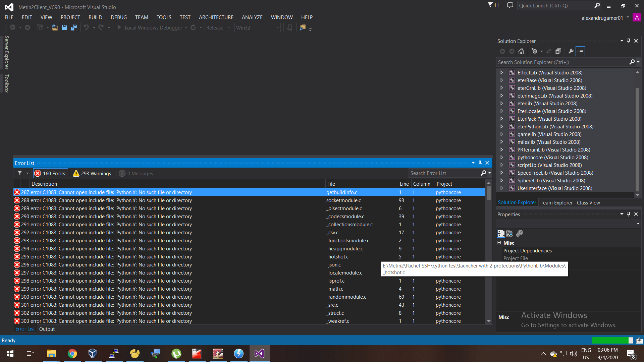Screen dimensions: 644x362
Task: Click the Solution Explorer search magnifier icon
Action: point(632,62)
